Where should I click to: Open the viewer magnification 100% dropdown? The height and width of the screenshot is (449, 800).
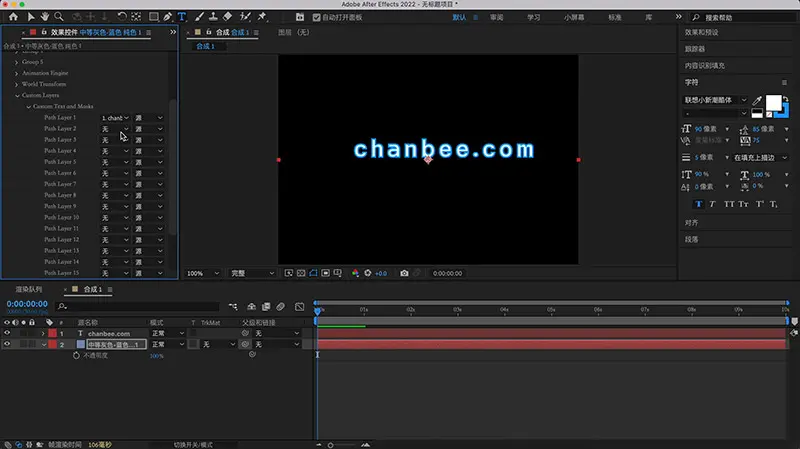tap(203, 273)
